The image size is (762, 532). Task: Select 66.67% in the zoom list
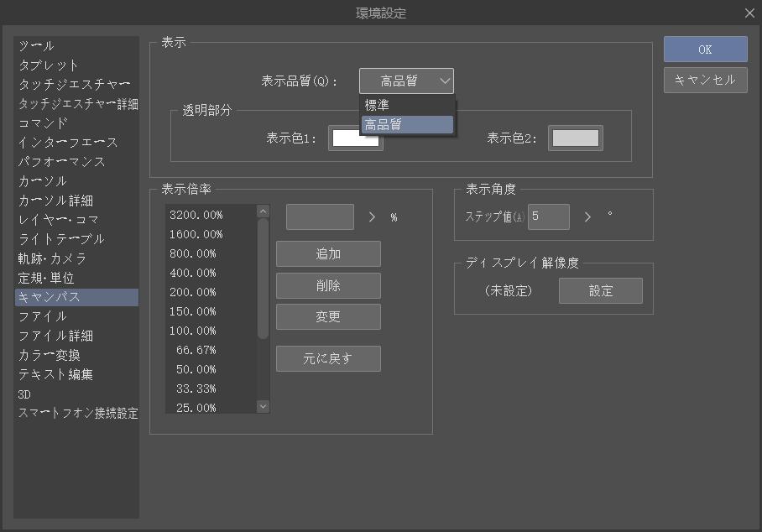[211, 350]
